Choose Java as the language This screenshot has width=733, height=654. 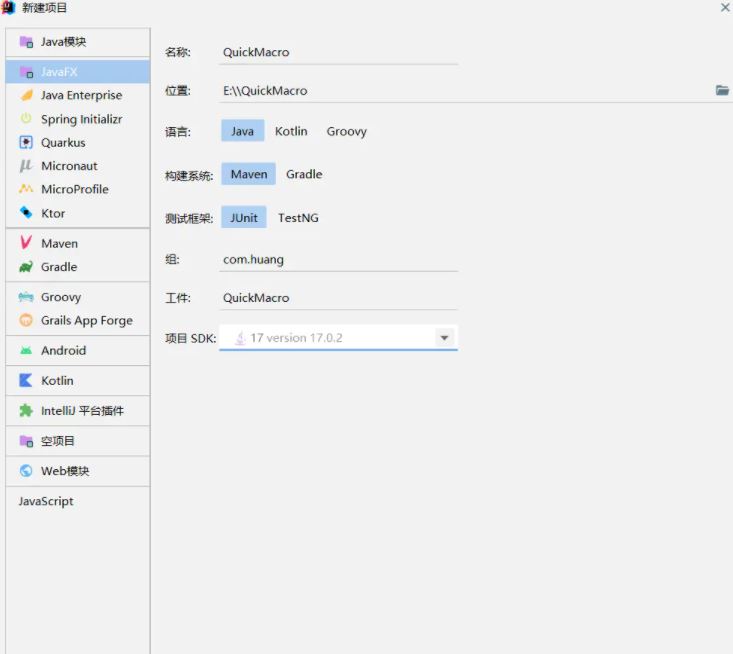(x=243, y=131)
